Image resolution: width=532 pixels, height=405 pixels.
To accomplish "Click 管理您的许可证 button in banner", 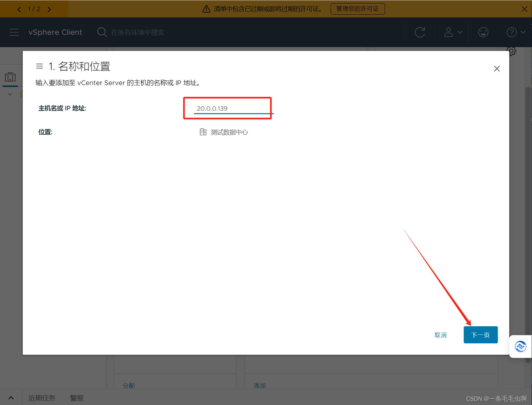I will [x=358, y=9].
